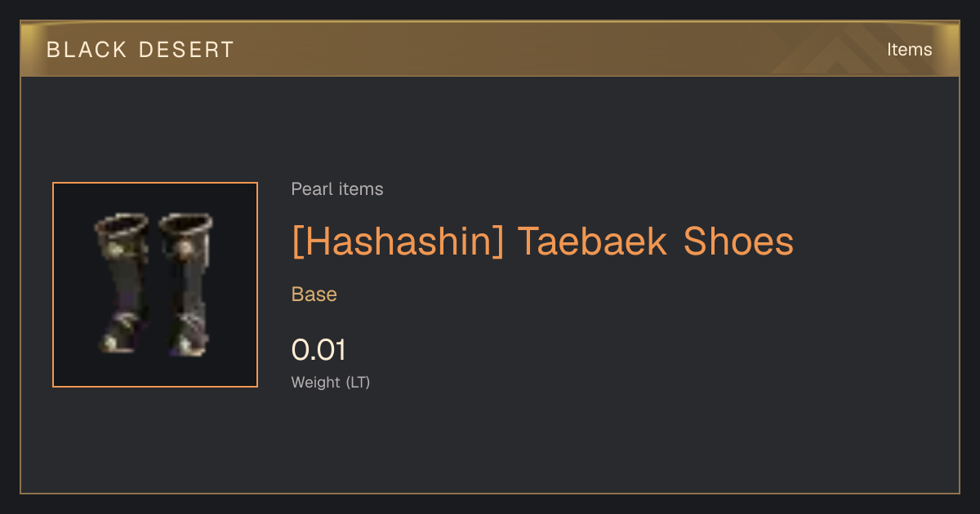Open the Pearl items category
This screenshot has width=980, height=514.
337,189
